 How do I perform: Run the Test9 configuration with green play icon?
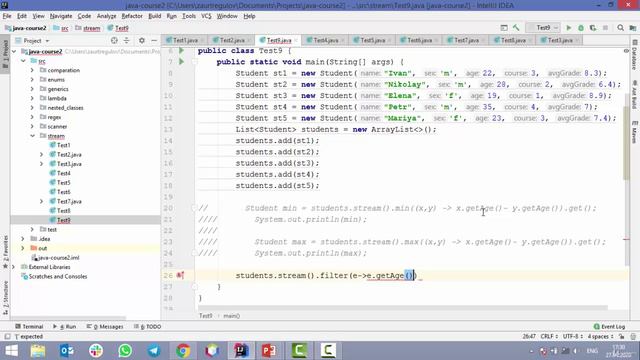[x=568, y=28]
